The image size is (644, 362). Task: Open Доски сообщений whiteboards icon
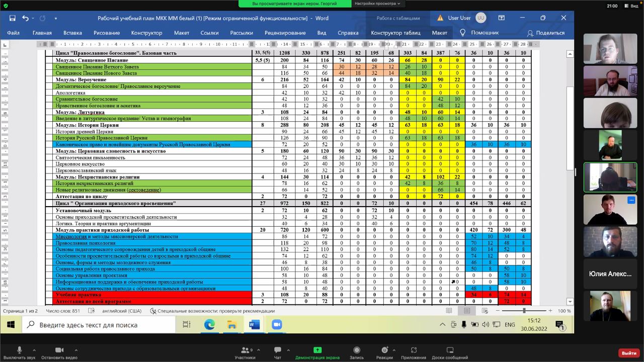(450, 350)
